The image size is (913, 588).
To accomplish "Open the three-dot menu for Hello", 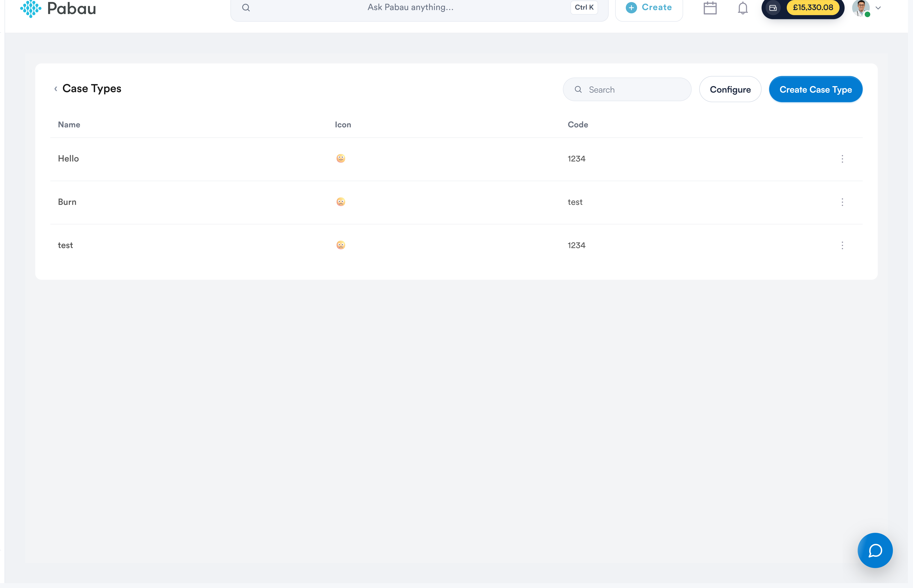I will pyautogui.click(x=842, y=159).
